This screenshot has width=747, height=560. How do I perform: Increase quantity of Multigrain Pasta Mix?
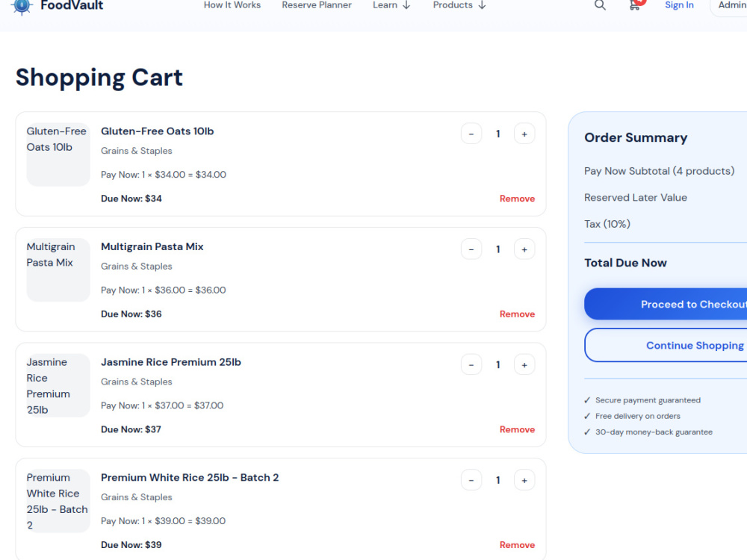tap(524, 249)
